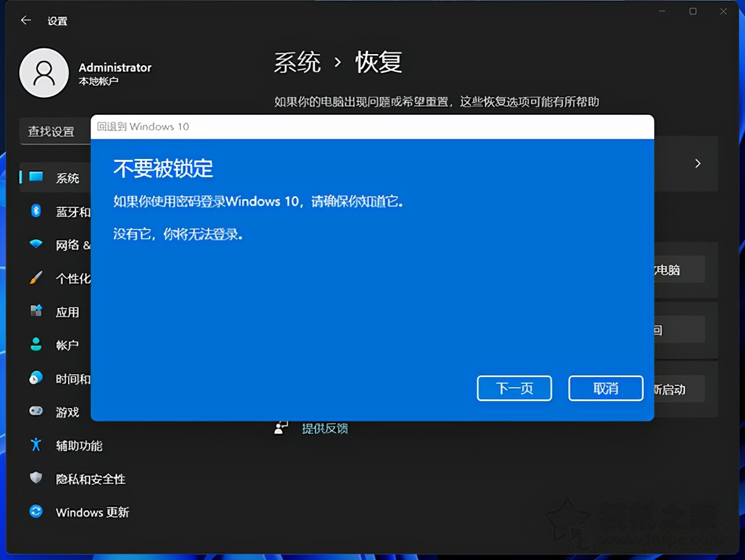The height and width of the screenshot is (560, 745).
Task: Open the 隐私和安全性 sidebar item label
Action: pyautogui.click(x=91, y=479)
